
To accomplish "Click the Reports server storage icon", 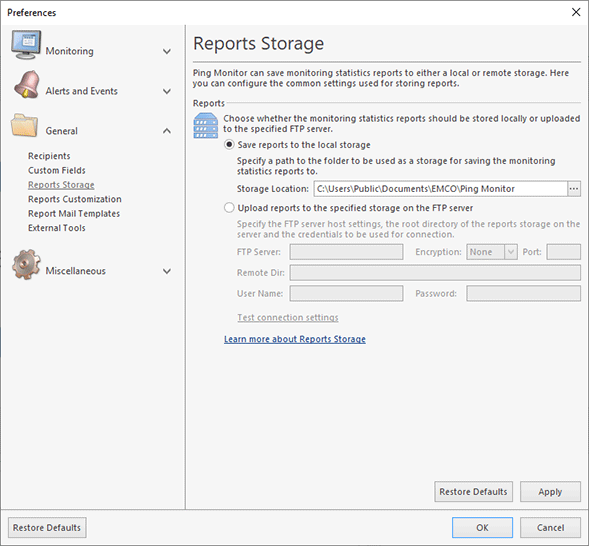I will [205, 125].
